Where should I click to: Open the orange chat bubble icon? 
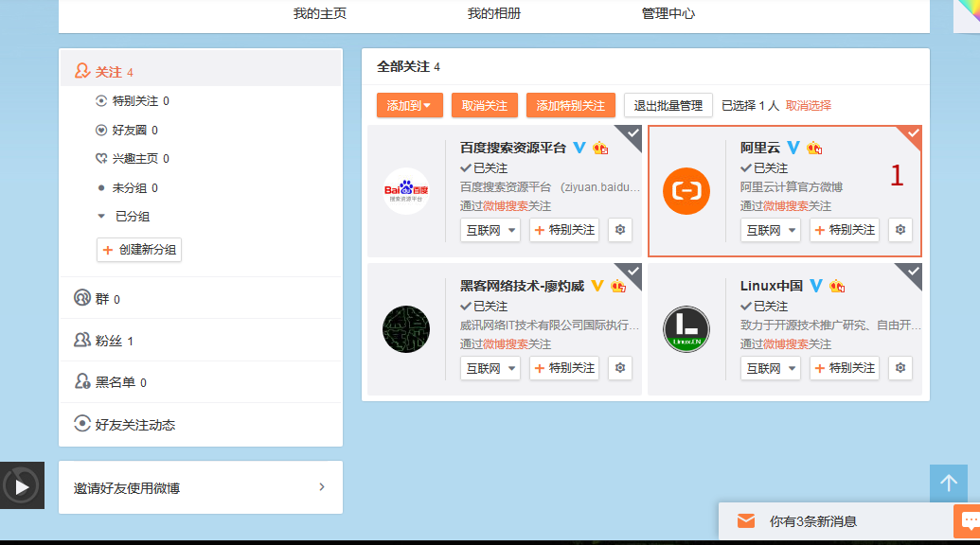point(968,521)
